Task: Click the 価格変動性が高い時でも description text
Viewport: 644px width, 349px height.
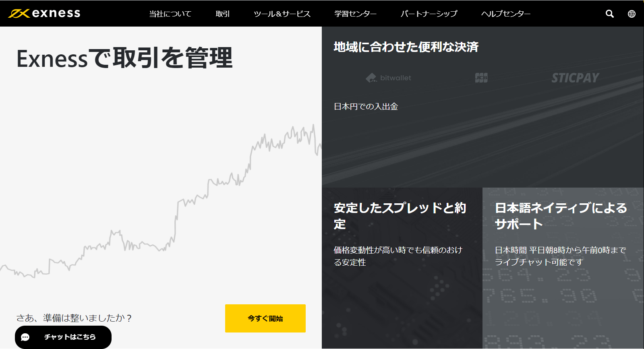Action: point(398,256)
